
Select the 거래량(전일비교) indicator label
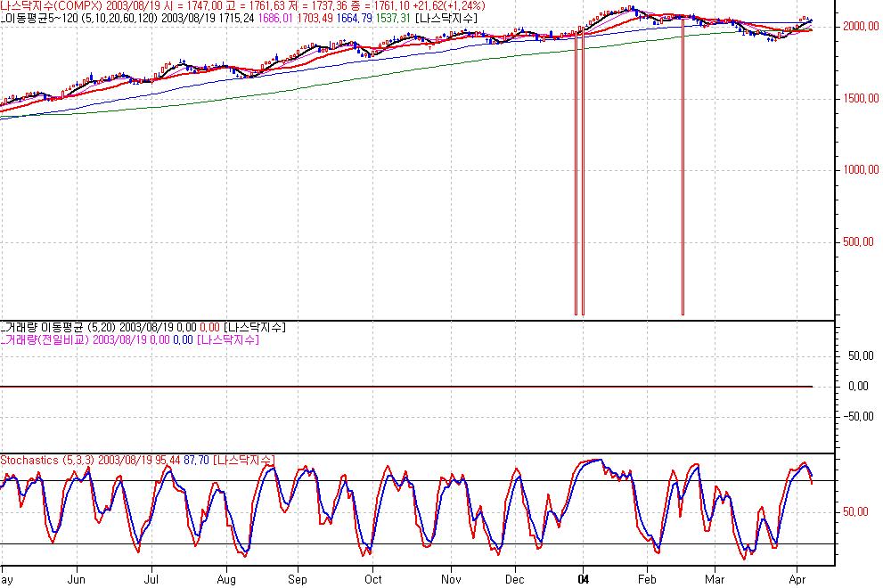click(45, 339)
